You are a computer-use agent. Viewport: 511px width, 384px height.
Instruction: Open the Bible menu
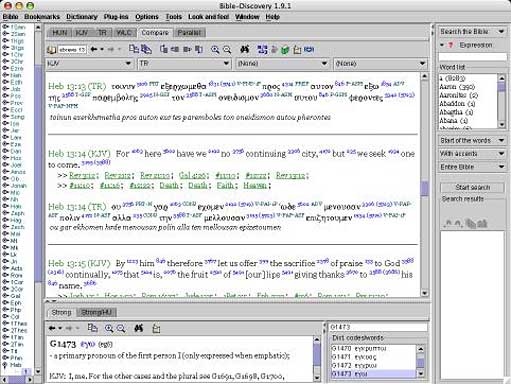pos(11,17)
